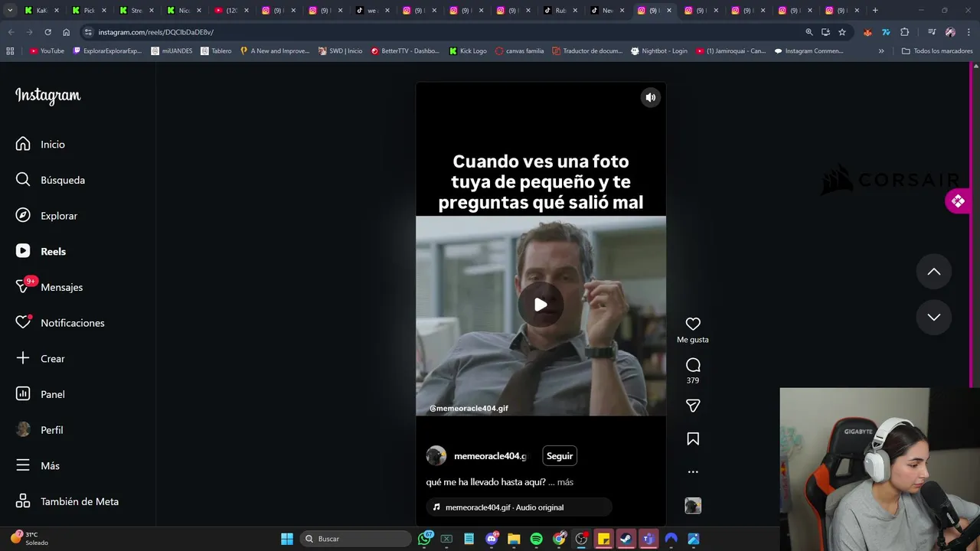Open the Nightbot - Login bookmark

click(658, 51)
